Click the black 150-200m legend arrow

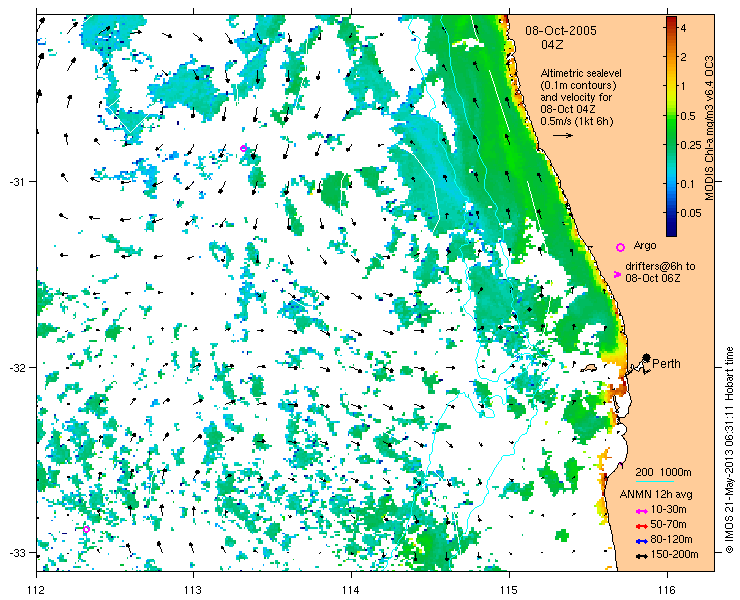(641, 556)
